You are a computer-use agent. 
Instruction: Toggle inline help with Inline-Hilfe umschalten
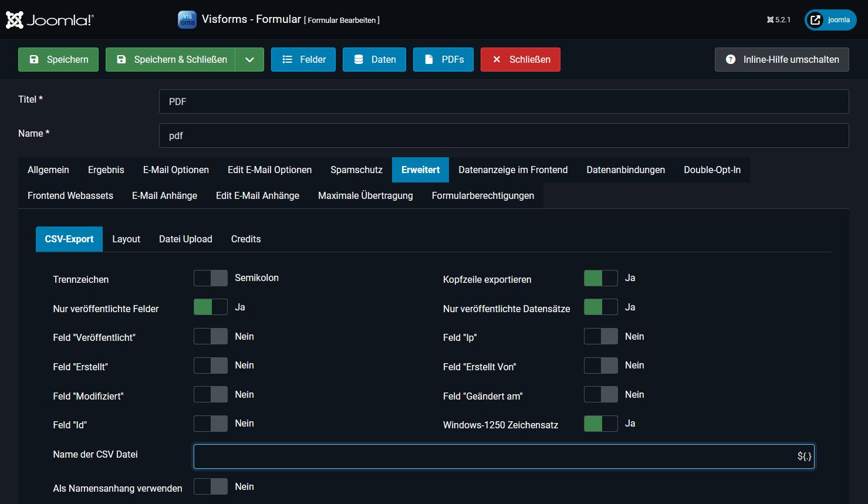(781, 59)
